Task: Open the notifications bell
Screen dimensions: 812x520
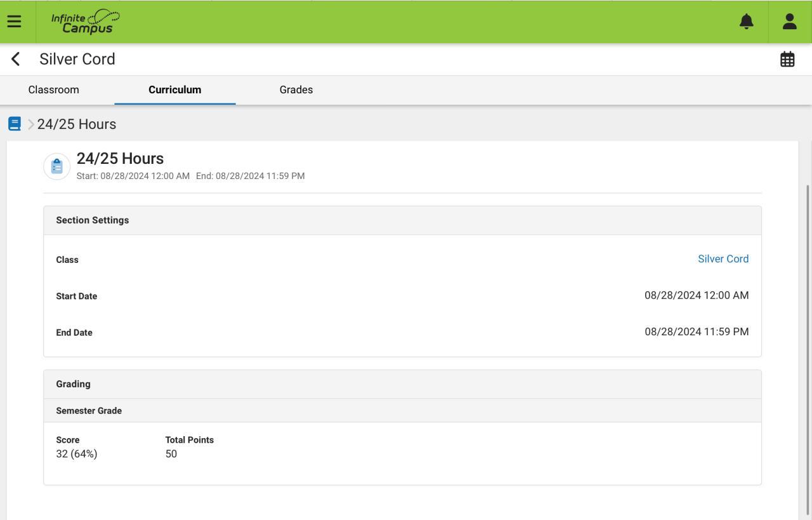Action: click(x=747, y=22)
